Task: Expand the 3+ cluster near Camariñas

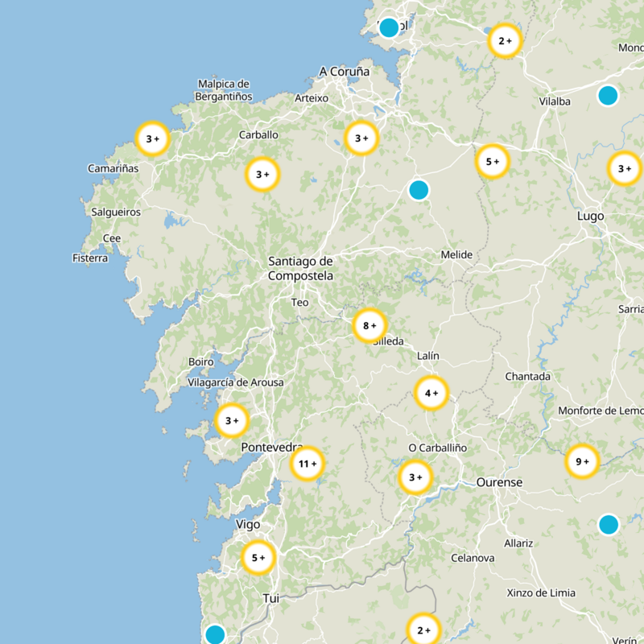Action: pos(152,138)
